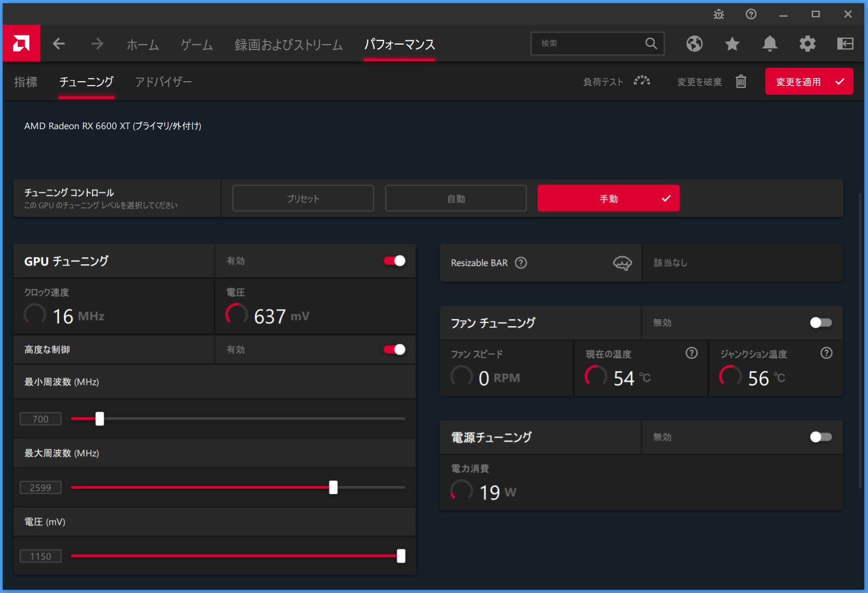Click AMD Radeon RX 6600 XT label

click(x=113, y=126)
